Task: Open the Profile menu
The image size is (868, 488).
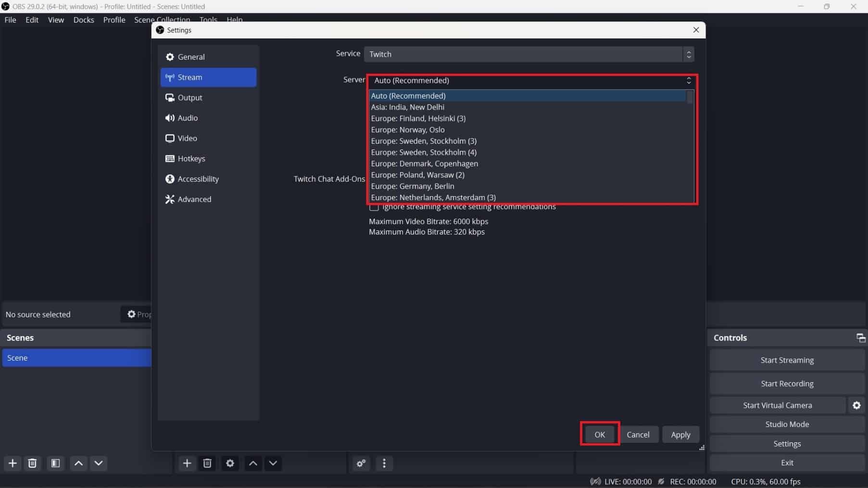Action: (114, 20)
